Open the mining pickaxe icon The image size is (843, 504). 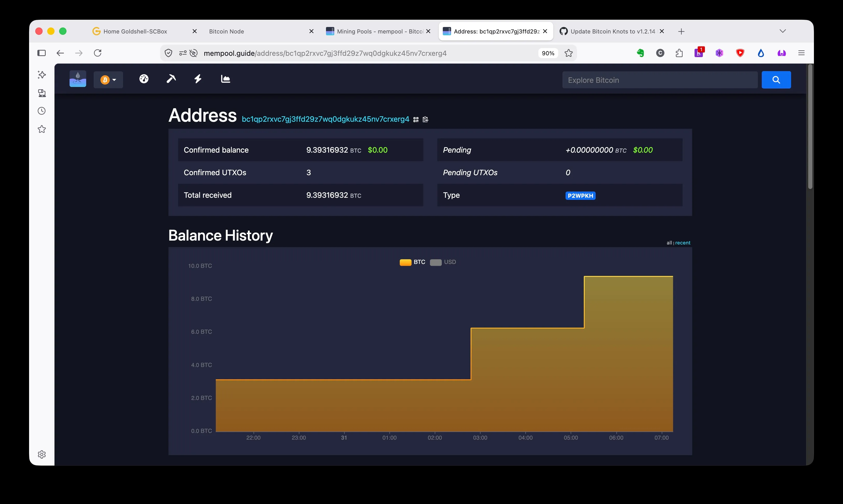(x=171, y=79)
